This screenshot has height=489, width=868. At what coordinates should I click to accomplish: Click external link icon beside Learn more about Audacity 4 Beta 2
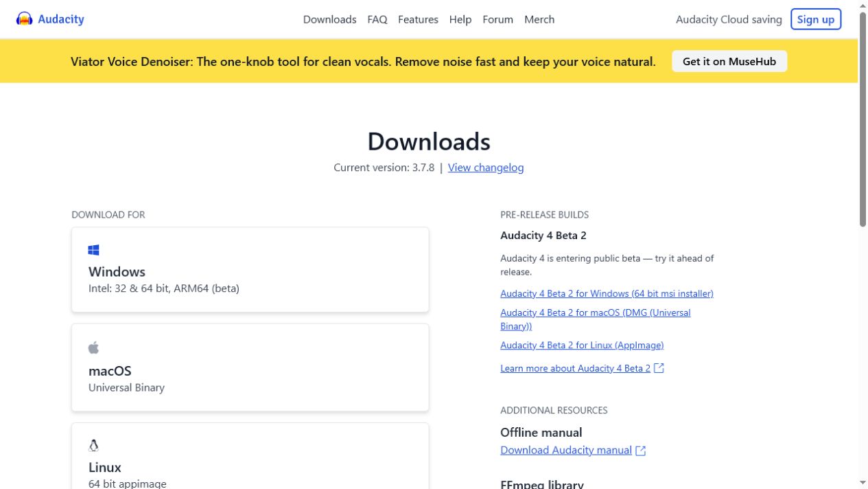pyautogui.click(x=659, y=368)
